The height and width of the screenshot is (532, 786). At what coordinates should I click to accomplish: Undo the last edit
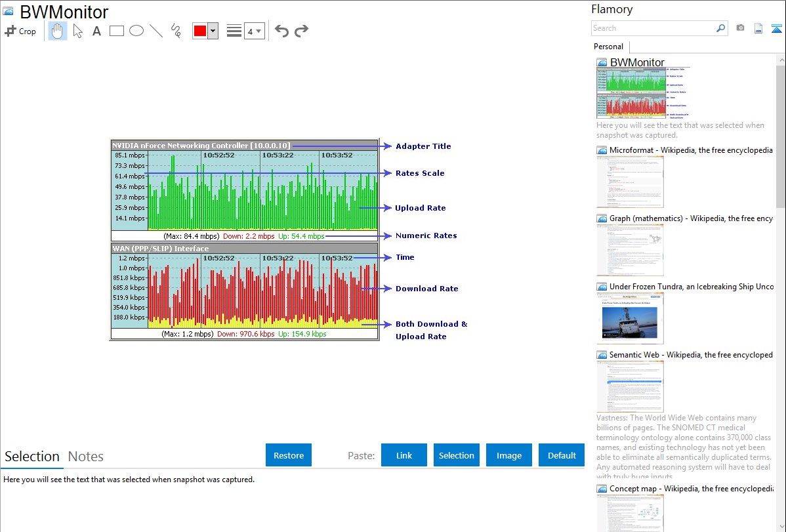(281, 31)
